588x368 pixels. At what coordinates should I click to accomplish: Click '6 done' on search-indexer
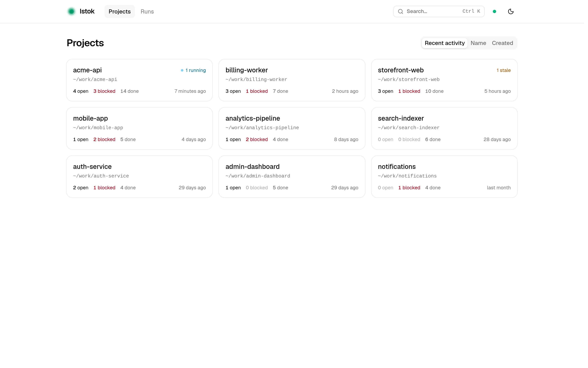pos(433,139)
